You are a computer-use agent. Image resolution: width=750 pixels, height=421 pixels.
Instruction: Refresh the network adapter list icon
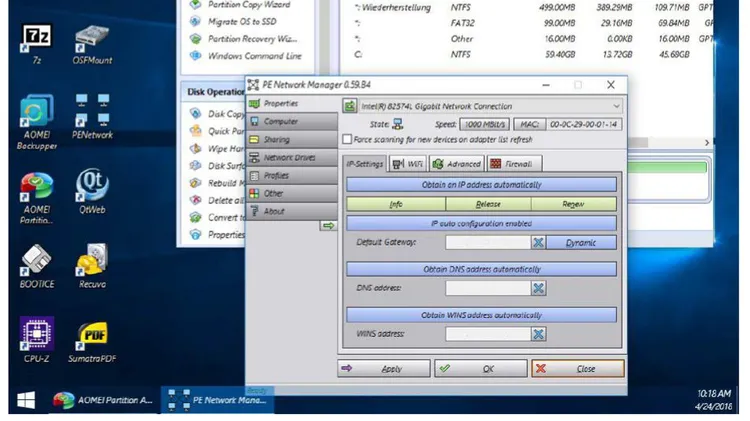pyautogui.click(x=350, y=106)
